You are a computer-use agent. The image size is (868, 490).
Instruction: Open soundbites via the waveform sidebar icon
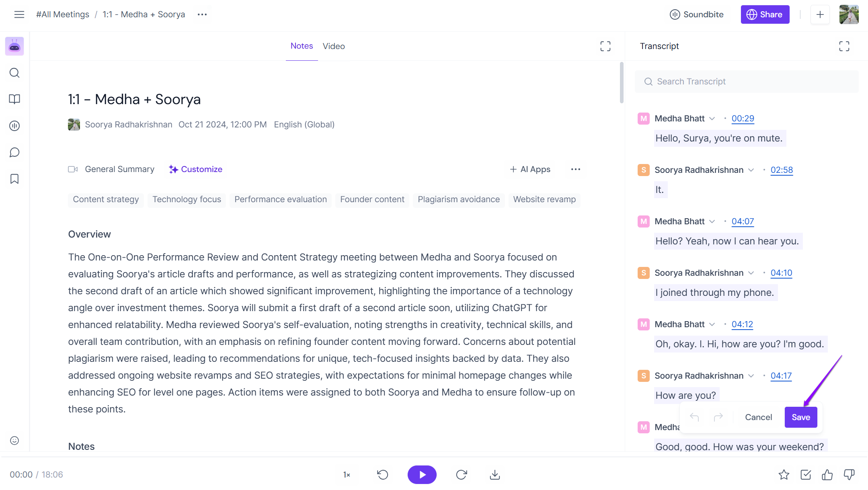tap(14, 125)
